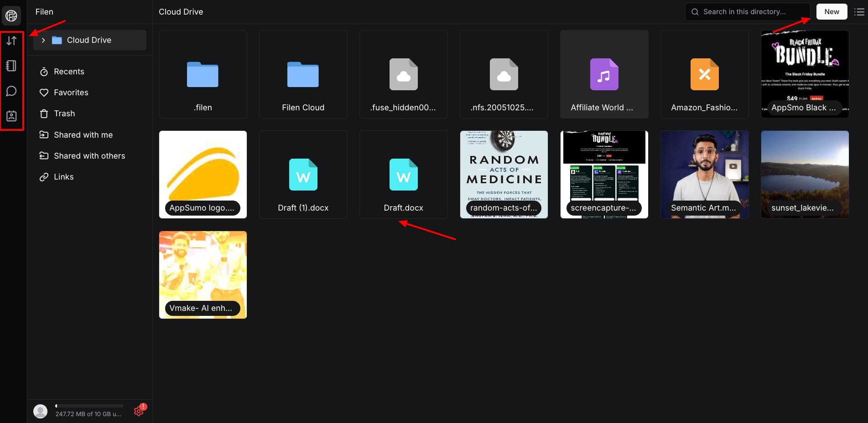Click the user avatar icon

41,411
